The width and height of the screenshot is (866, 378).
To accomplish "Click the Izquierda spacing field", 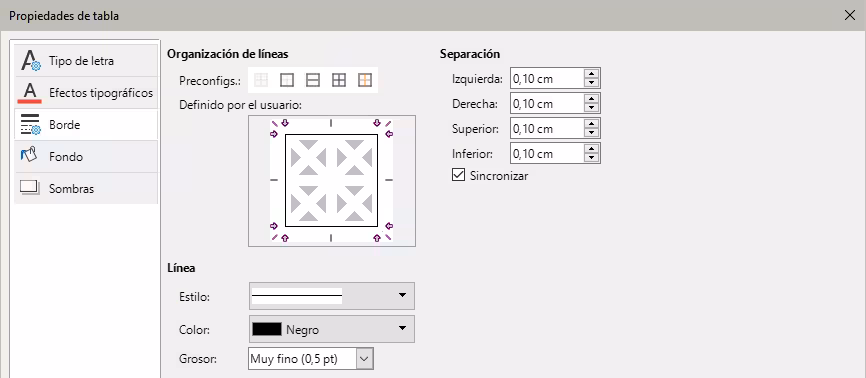I will pyautogui.click(x=547, y=78).
